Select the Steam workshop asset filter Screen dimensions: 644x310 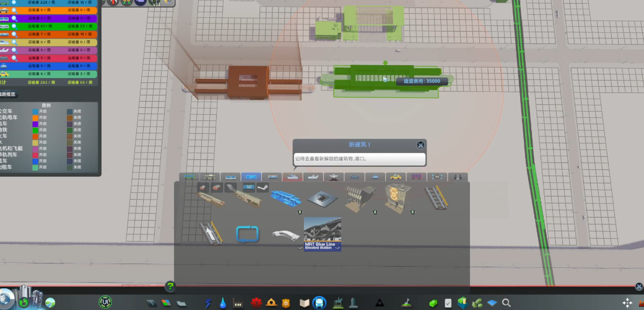click(x=263, y=187)
